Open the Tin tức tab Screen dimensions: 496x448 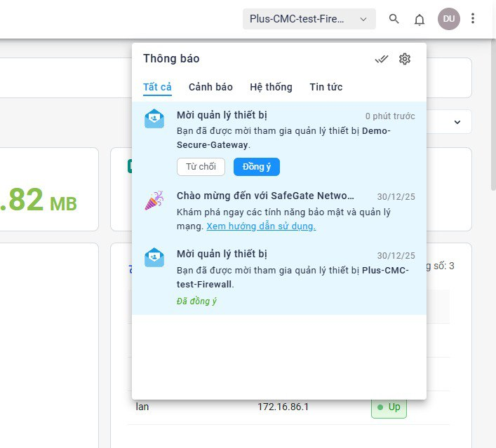pos(326,87)
